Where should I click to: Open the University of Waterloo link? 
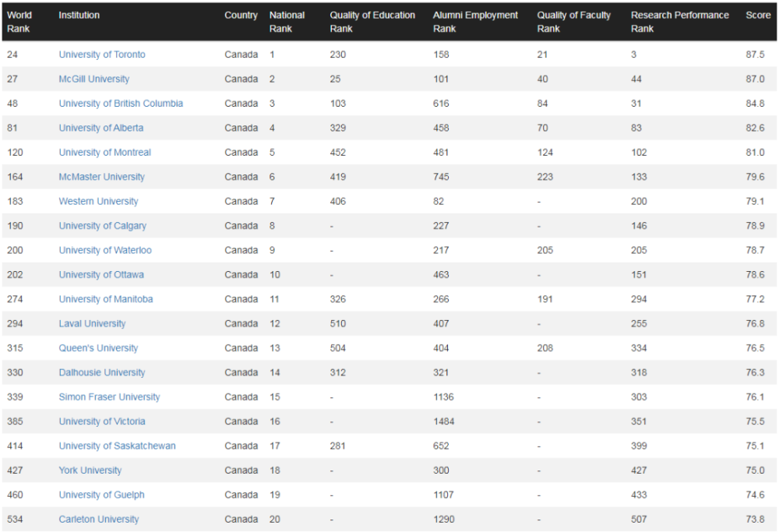[x=105, y=250]
